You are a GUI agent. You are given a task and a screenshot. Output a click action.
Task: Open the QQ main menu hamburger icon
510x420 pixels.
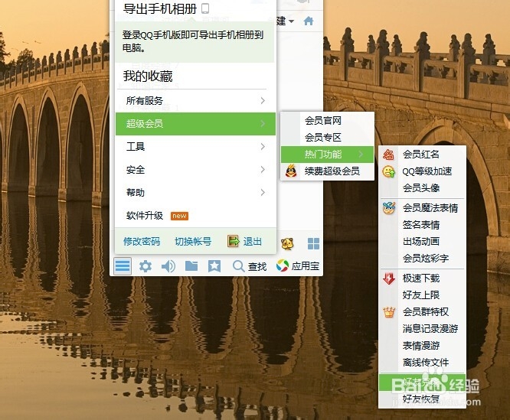pyautogui.click(x=123, y=266)
